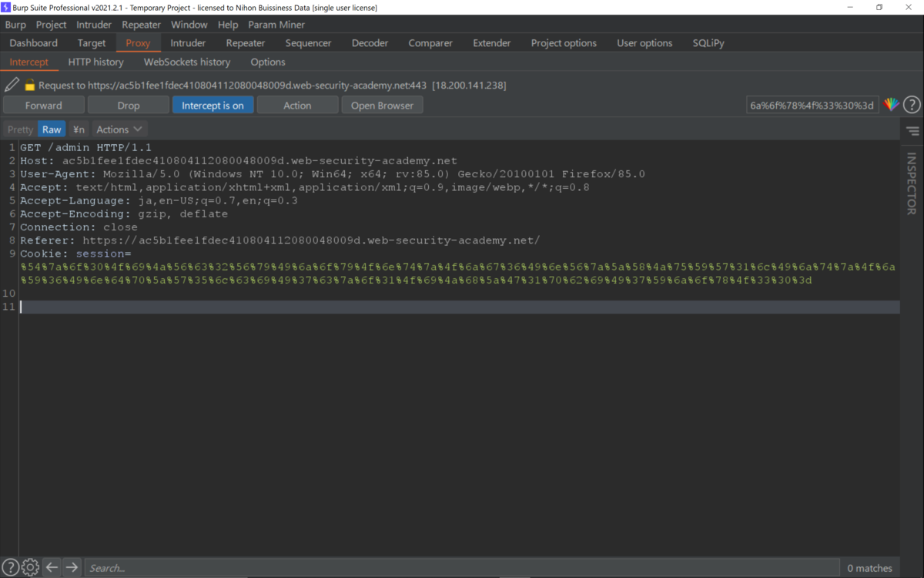Switch to the Raw view
This screenshot has width=924, height=578.
[52, 129]
